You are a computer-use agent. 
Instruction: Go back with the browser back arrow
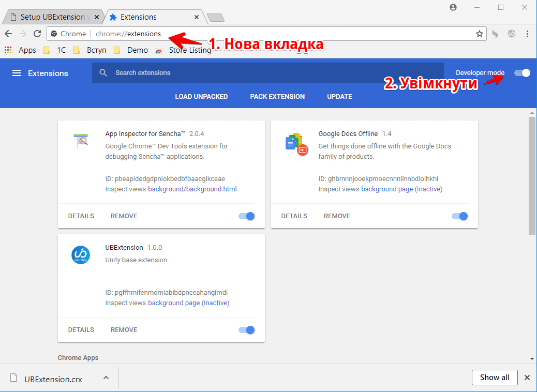click(x=8, y=34)
